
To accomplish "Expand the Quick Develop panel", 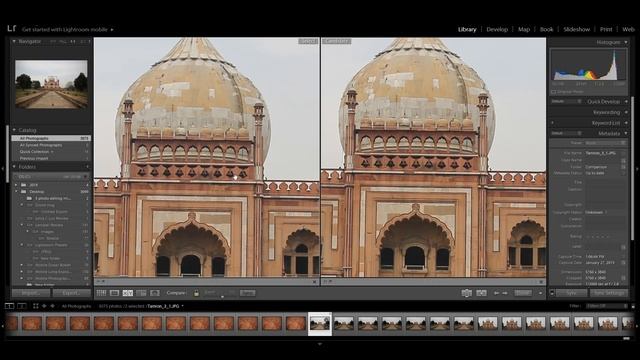I will pyautogui.click(x=626, y=101).
